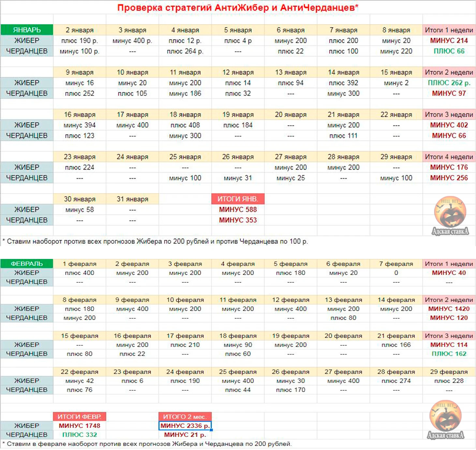Select the red "ИТОГИ ФЕВР." header cell
Screen dimensions: 476x450
tap(80, 416)
